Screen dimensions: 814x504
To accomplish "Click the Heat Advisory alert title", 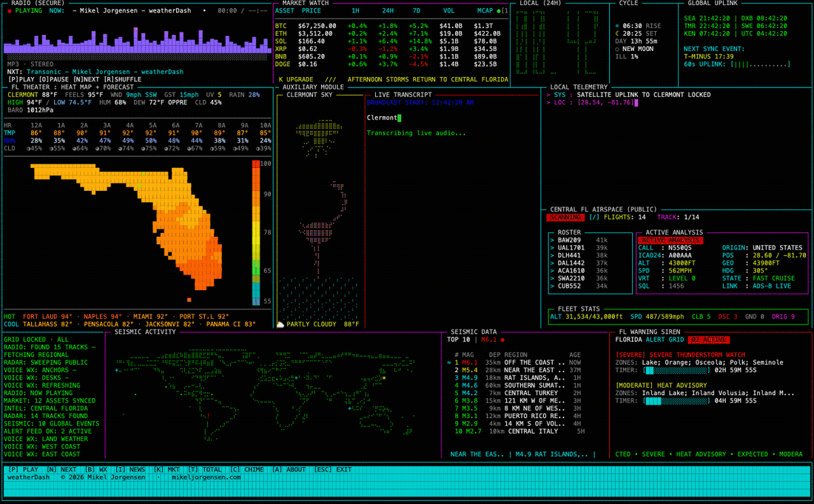I will click(661, 386).
